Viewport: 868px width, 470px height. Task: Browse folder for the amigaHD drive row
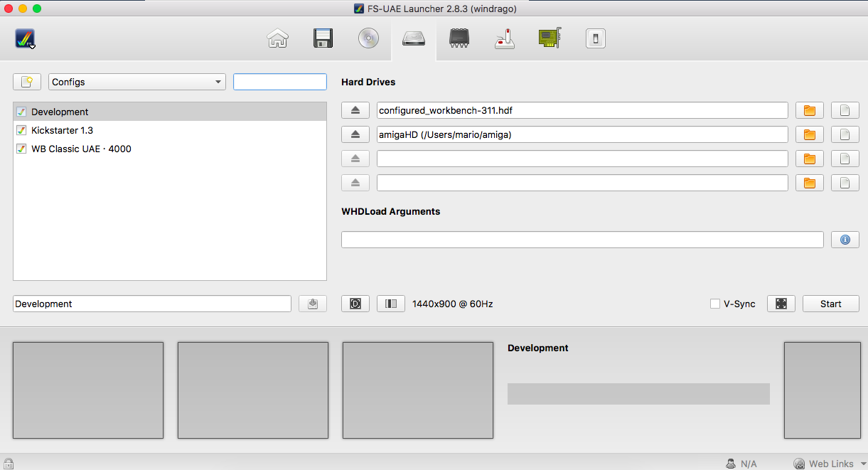pos(810,134)
